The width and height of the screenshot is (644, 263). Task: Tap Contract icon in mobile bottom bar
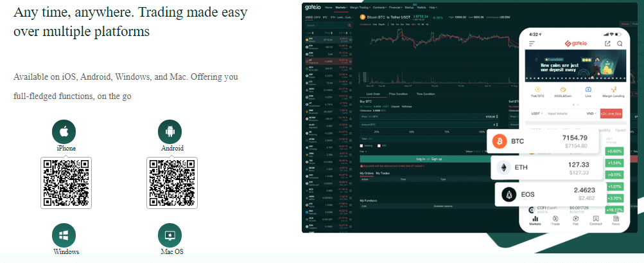(596, 219)
